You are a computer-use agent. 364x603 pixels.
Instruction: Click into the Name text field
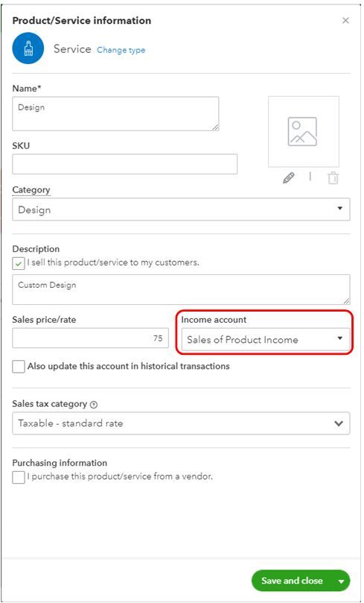coord(115,114)
